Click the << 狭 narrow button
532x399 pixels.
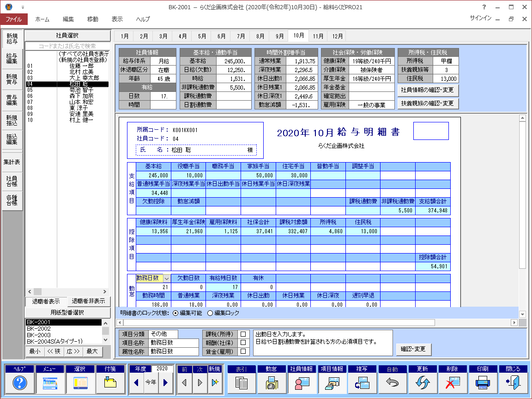(x=54, y=351)
